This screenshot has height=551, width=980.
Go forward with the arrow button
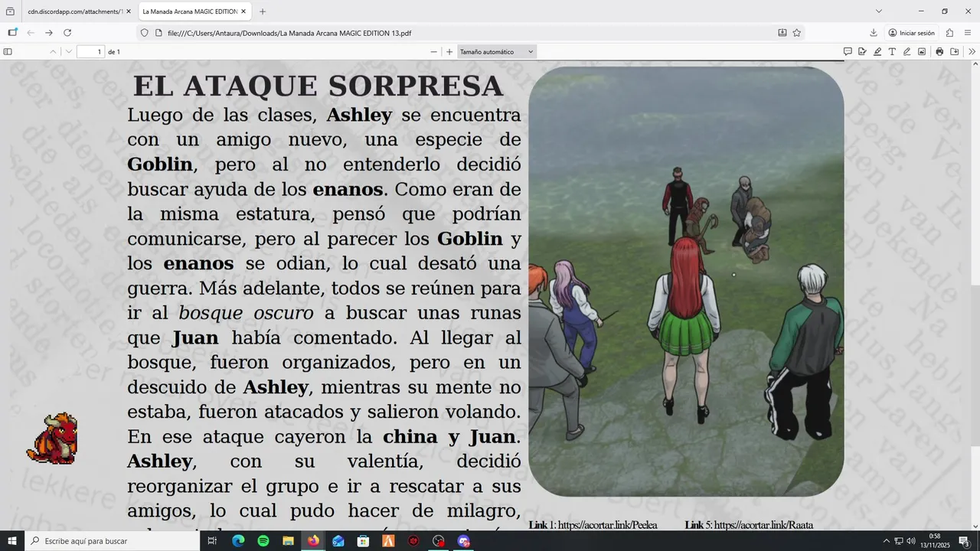(x=49, y=33)
